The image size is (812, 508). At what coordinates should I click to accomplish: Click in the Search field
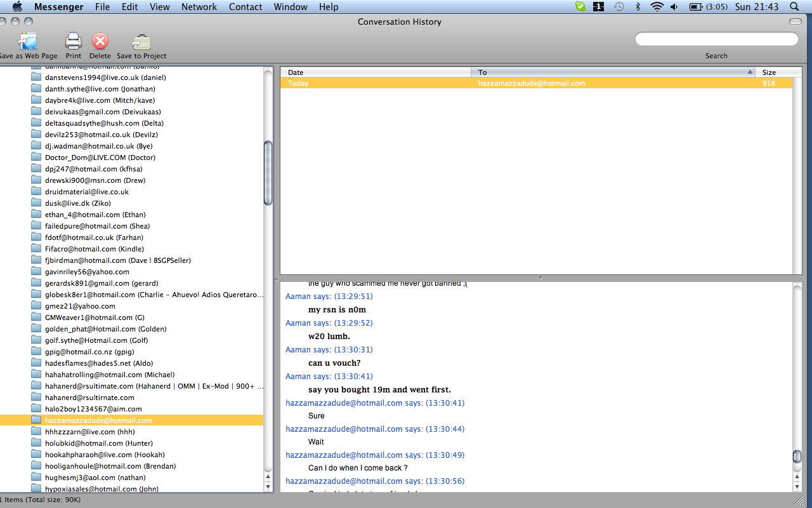(717, 39)
